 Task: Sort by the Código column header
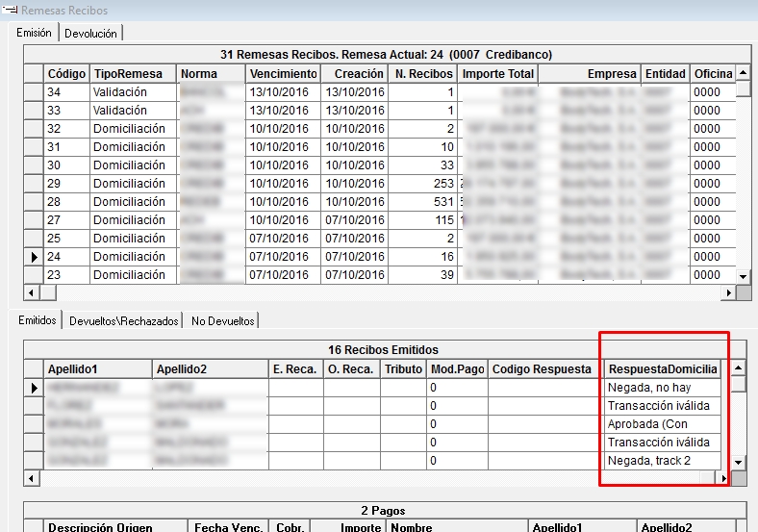(x=66, y=73)
